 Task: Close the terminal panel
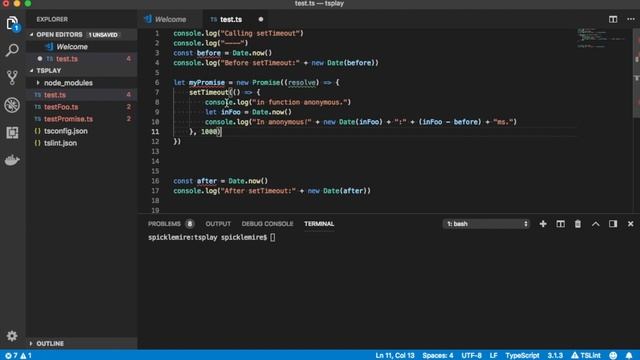tap(631, 224)
